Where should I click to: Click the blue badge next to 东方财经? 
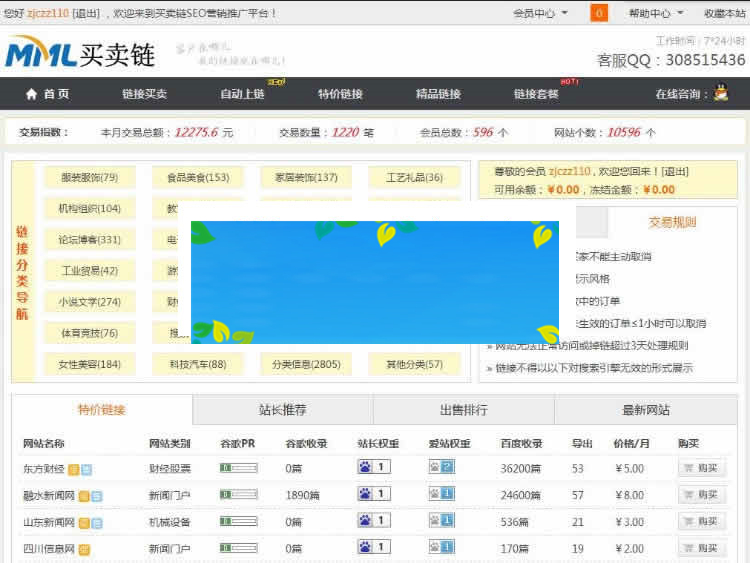point(87,469)
